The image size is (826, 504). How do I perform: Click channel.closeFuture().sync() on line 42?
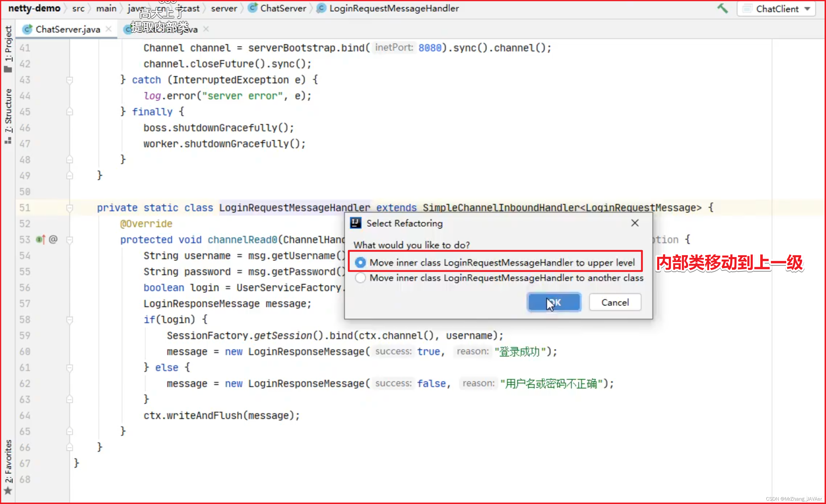(227, 64)
